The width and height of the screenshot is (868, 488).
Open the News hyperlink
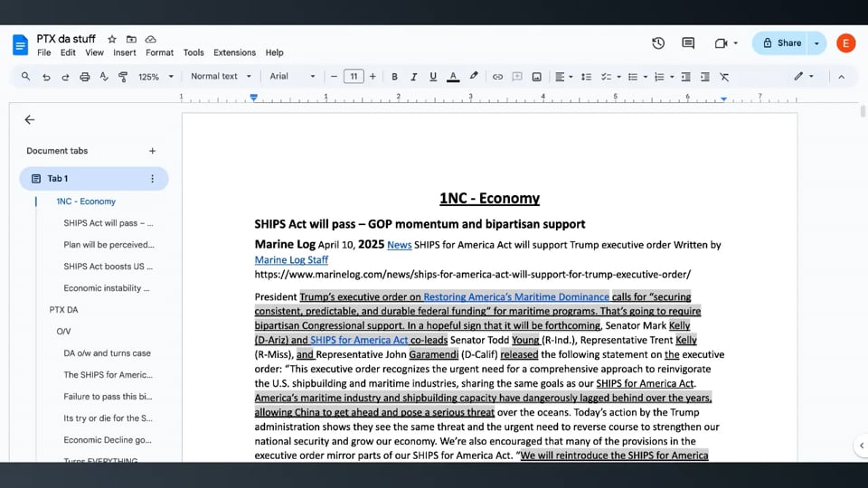pos(399,245)
